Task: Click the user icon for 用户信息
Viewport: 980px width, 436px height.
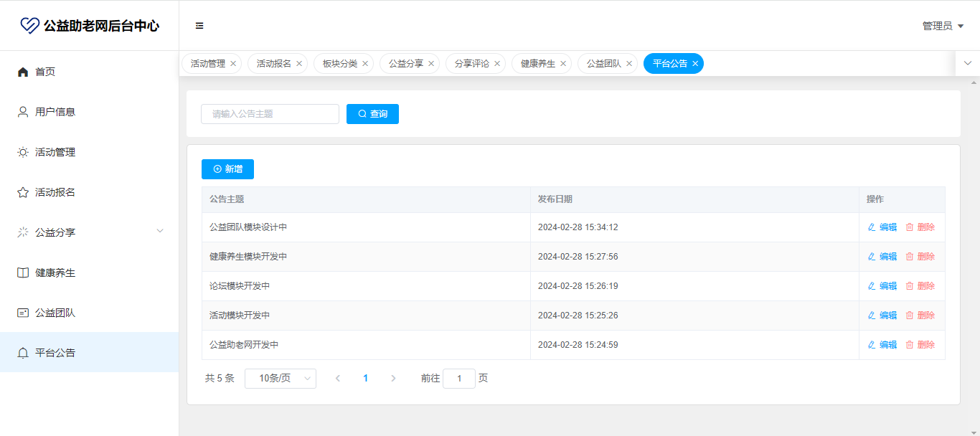Action: click(23, 112)
